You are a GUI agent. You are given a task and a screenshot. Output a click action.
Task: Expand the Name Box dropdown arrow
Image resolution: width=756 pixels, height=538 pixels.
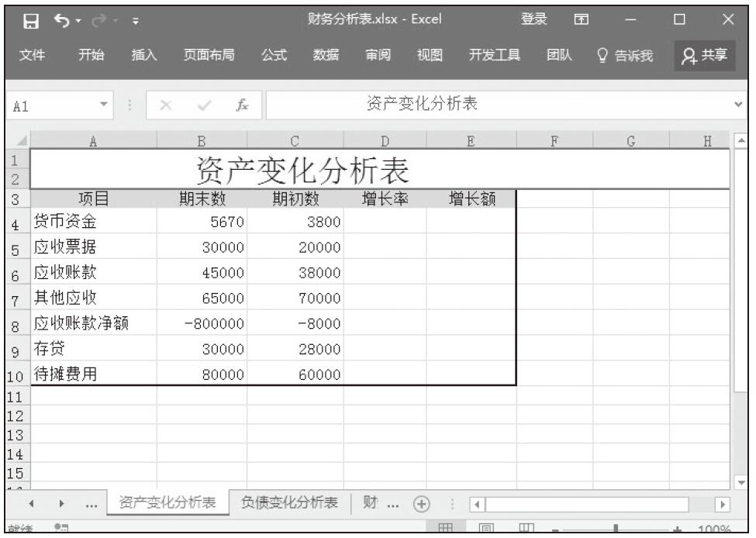point(104,105)
